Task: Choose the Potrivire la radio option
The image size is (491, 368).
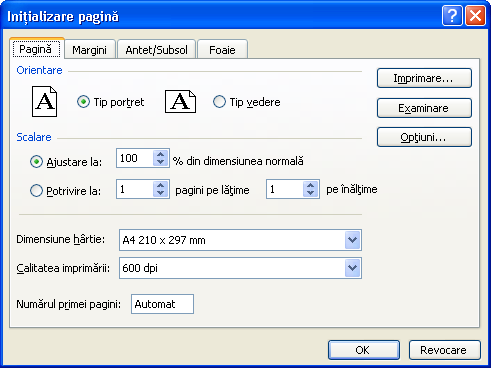Action: click(x=36, y=191)
